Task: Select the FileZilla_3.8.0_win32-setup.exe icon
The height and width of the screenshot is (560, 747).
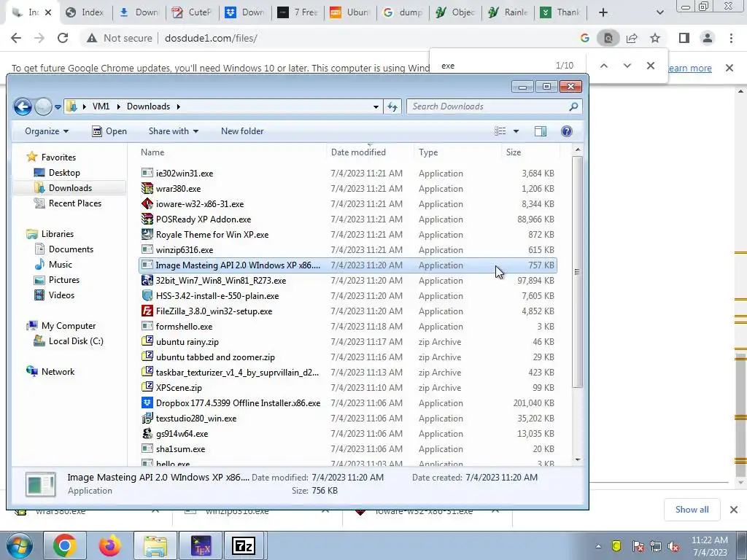Action: coord(147,311)
